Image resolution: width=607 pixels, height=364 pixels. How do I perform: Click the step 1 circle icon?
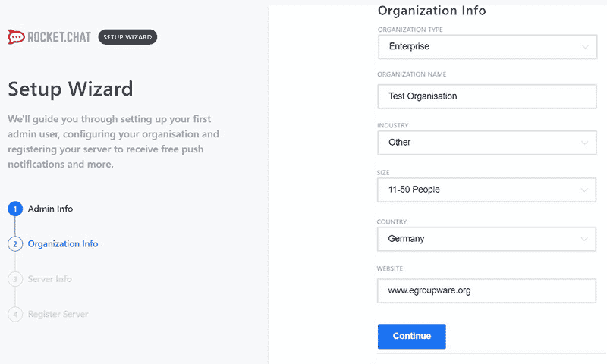[15, 209]
